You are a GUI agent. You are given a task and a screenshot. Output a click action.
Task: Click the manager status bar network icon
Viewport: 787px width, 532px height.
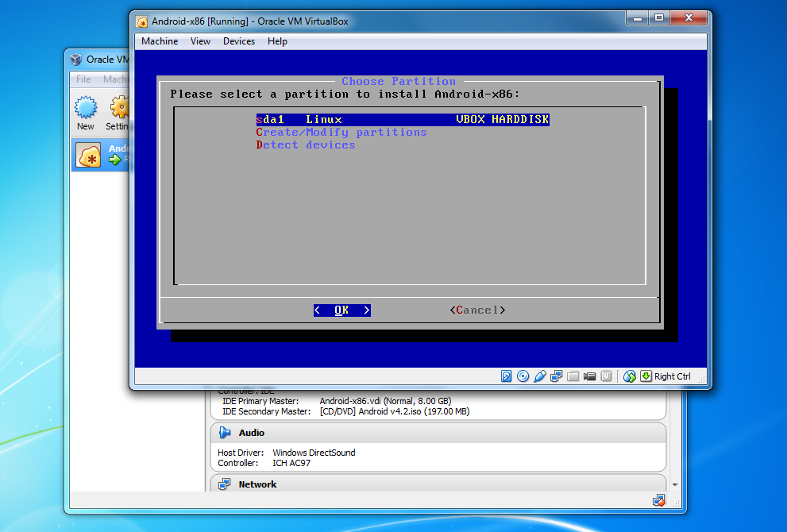(659, 500)
